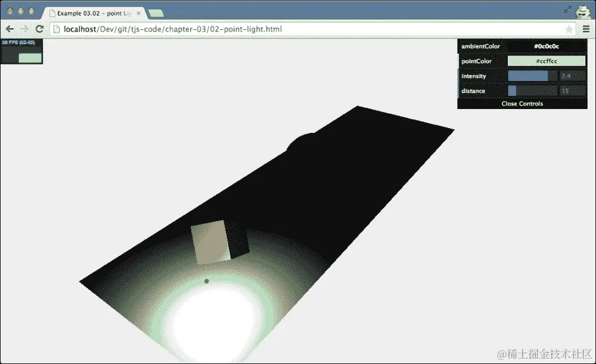Click the small point light sphere on the plane
Viewport: 596px width, 364px height.
click(206, 280)
